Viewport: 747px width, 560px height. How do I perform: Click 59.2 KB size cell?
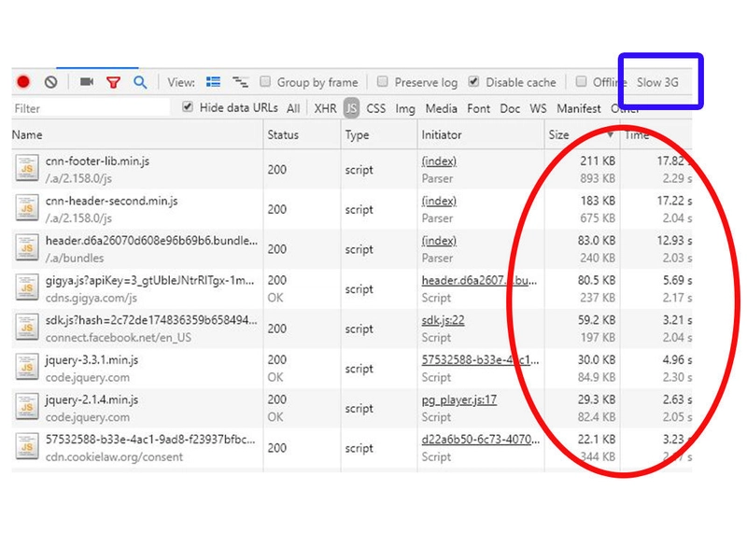point(597,320)
